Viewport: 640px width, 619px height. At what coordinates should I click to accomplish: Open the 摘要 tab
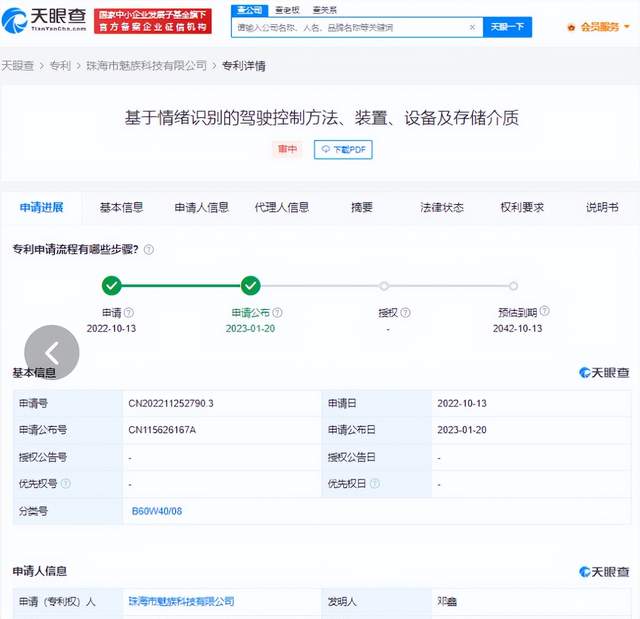(362, 208)
